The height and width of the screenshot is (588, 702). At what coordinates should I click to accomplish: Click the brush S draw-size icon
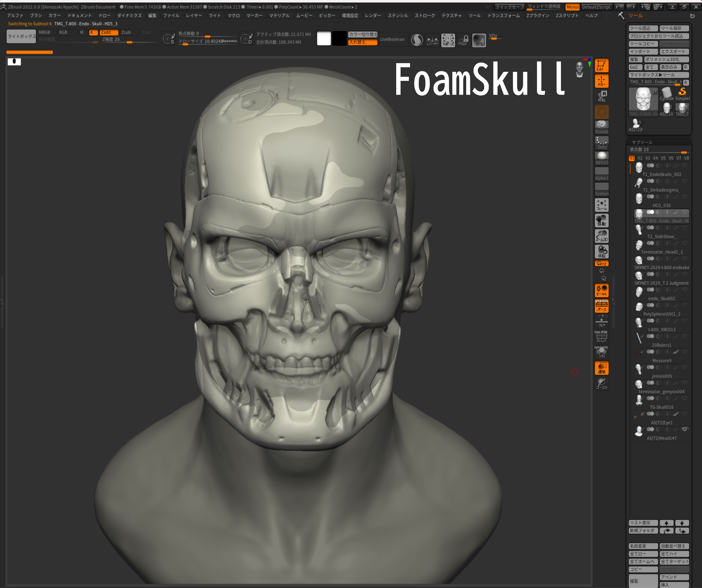(x=169, y=39)
